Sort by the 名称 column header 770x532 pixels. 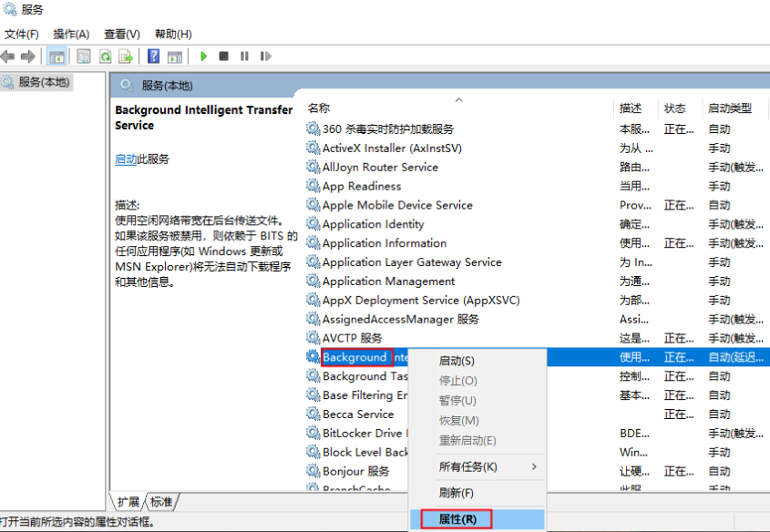[319, 108]
